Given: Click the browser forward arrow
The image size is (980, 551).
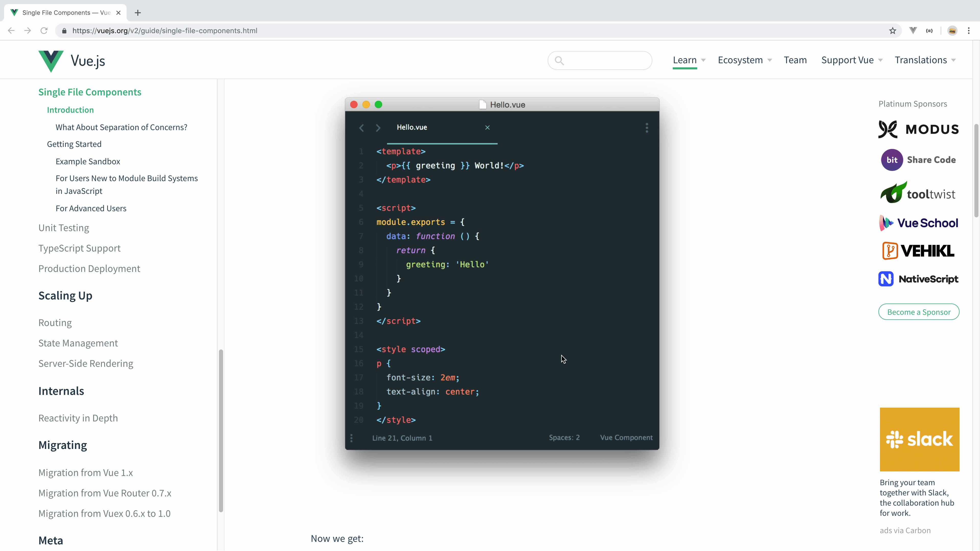Looking at the screenshot, I should [27, 30].
